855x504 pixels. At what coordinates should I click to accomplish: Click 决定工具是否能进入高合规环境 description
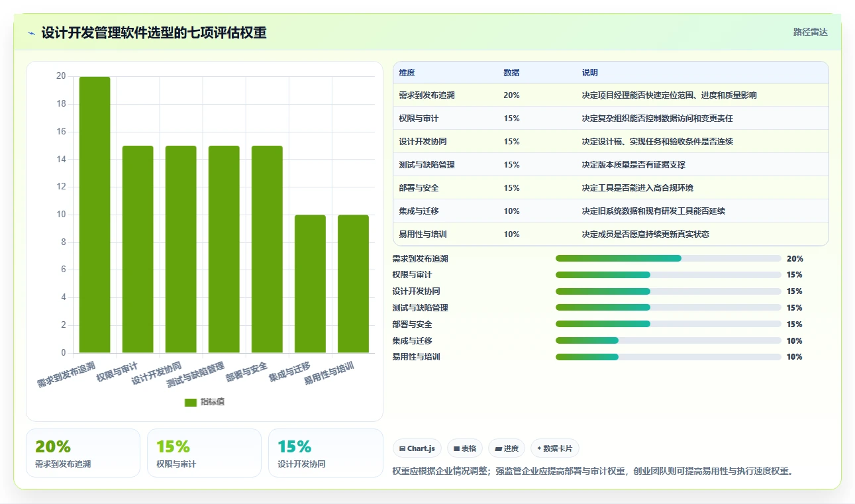[x=637, y=188]
